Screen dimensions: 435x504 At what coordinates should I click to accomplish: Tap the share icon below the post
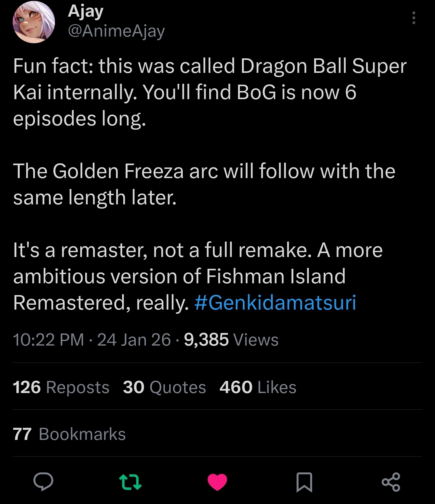point(391,482)
